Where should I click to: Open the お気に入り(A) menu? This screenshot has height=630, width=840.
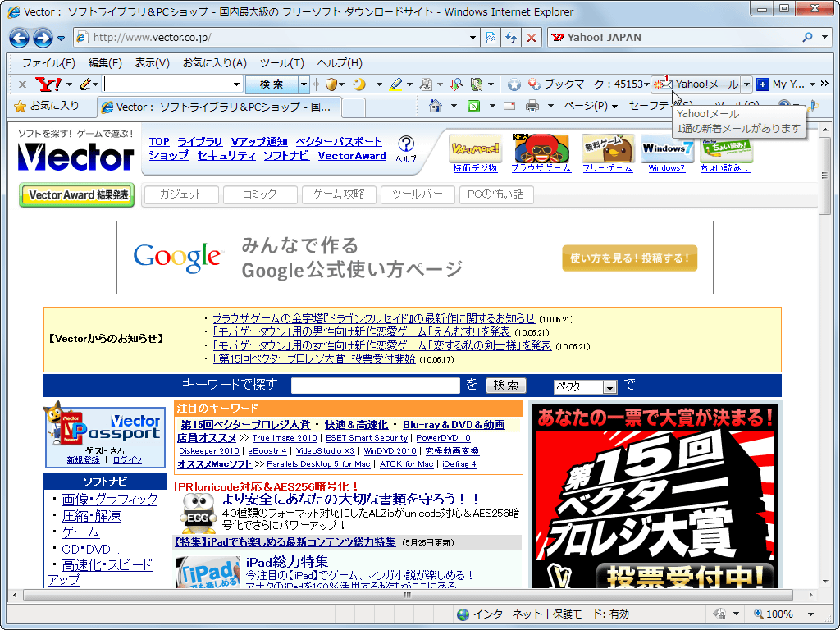(214, 62)
